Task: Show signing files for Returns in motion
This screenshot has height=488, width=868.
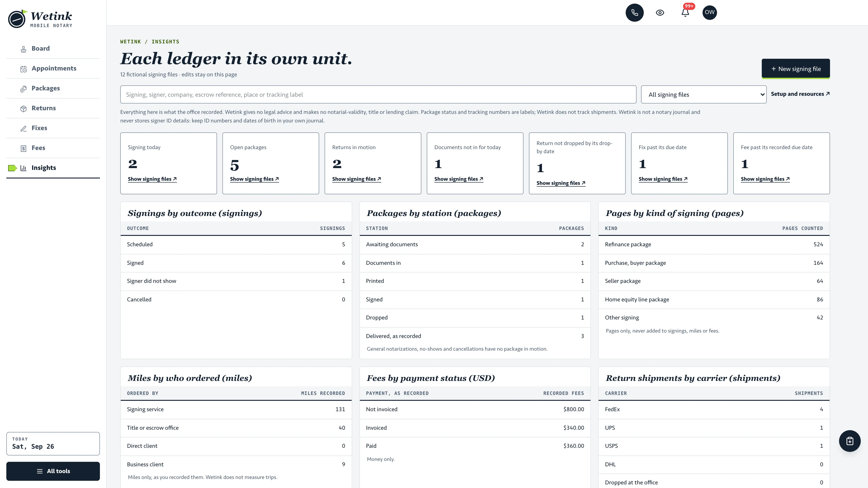Action: 356,179
